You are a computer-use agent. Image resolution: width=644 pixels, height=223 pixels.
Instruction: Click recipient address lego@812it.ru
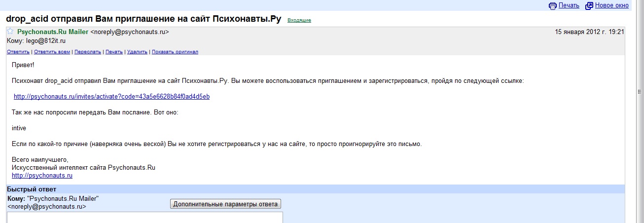tap(46, 41)
